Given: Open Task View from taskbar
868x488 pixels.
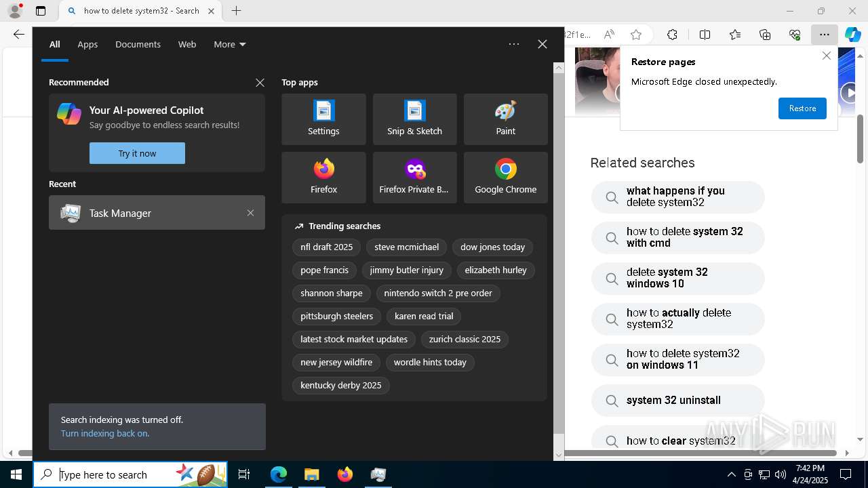Looking at the screenshot, I should (x=245, y=474).
